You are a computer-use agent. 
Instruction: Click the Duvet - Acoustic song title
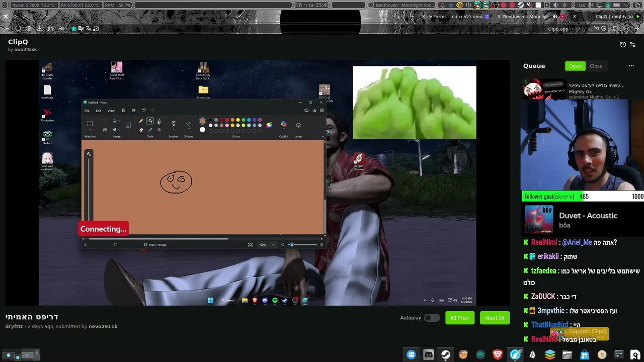(588, 215)
